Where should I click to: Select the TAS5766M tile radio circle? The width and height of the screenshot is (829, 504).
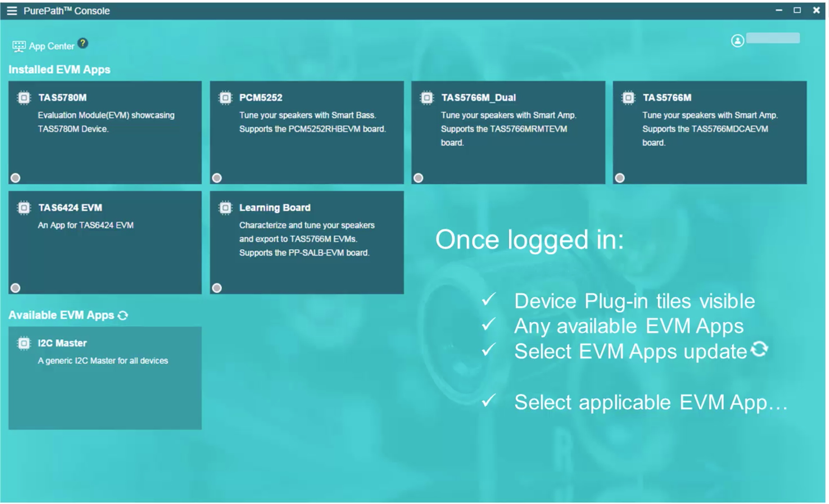[620, 178]
